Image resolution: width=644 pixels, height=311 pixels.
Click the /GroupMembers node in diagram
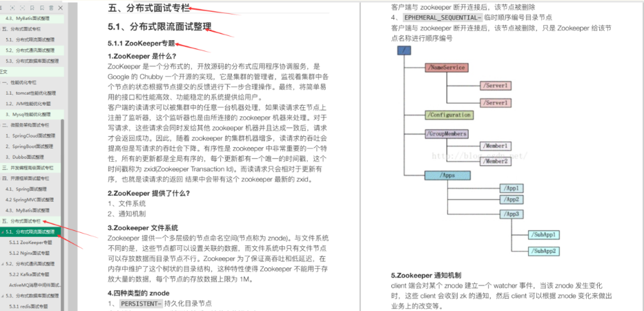[x=447, y=133]
